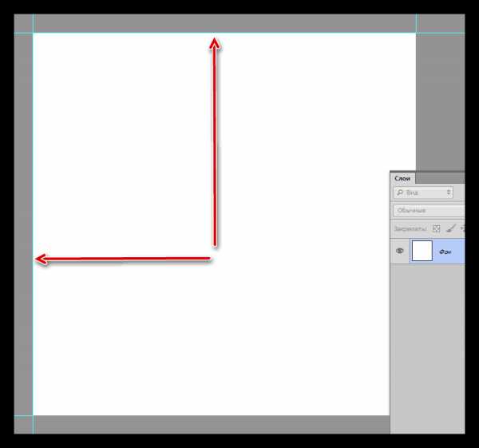Click the top-left intersection of guides
Screen dimensions: 479x448
(33, 33)
